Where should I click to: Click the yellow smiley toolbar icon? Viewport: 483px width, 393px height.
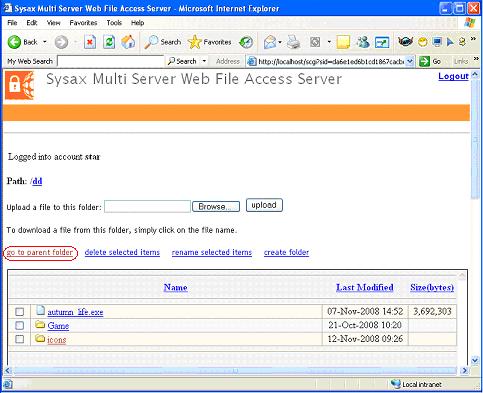click(423, 42)
